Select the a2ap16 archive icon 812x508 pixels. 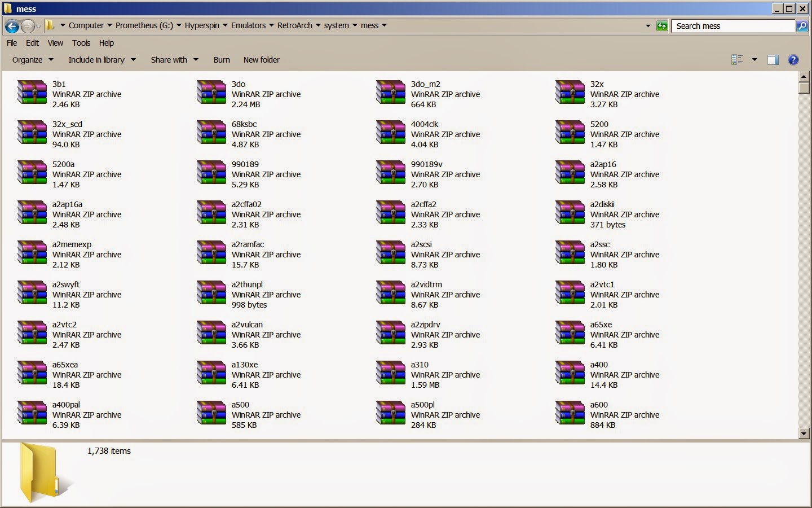pos(570,173)
